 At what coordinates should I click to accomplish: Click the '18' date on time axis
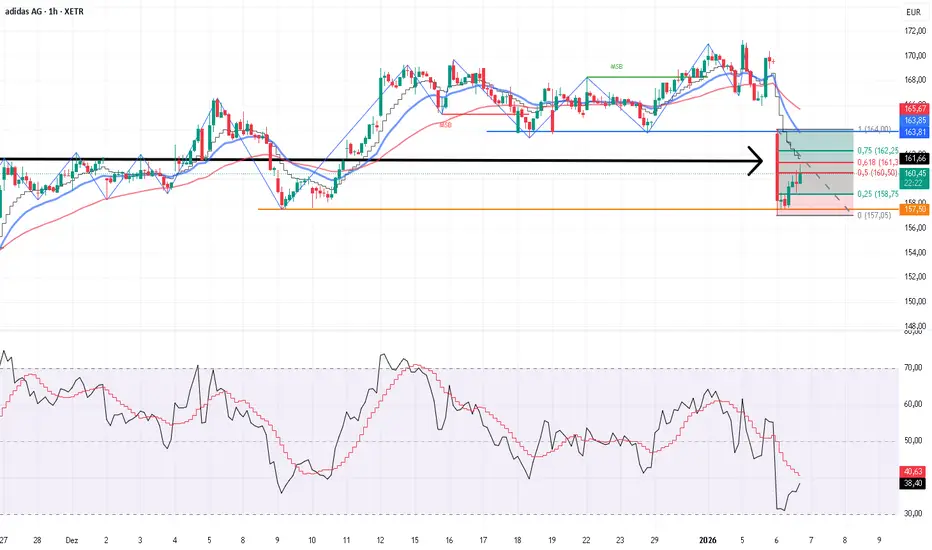point(518,540)
